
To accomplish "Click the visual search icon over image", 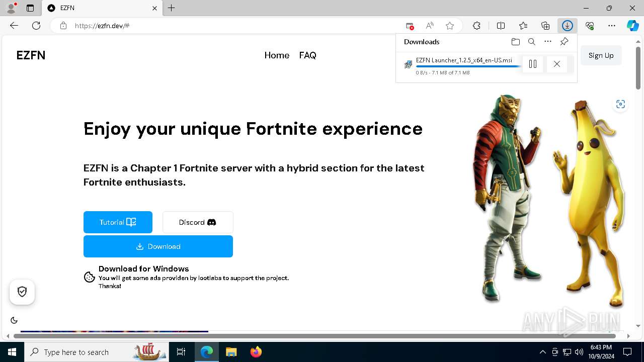I will 620,104.
